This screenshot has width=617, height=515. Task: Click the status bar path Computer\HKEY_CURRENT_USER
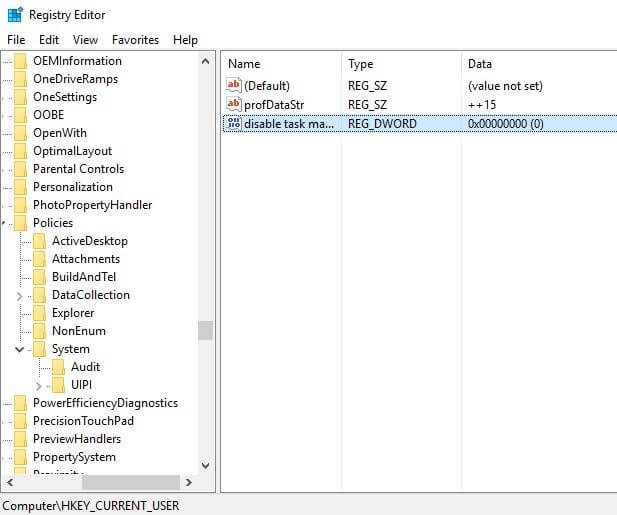91,506
